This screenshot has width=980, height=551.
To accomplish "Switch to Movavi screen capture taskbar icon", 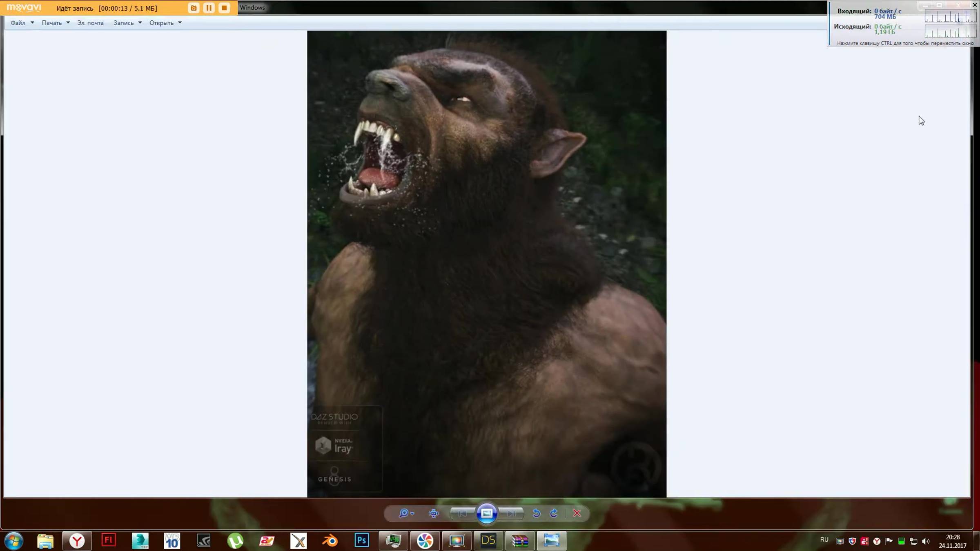I will pyautogui.click(x=457, y=541).
